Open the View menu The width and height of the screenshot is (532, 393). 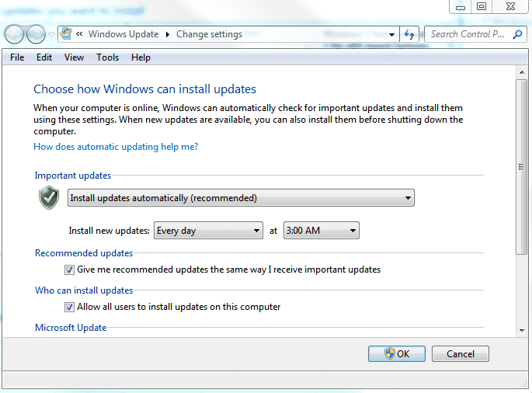pyautogui.click(x=74, y=57)
